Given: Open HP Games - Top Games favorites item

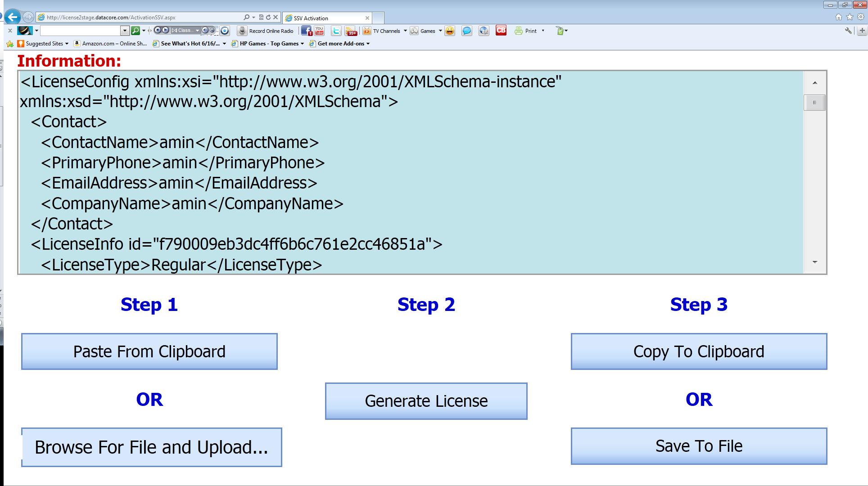Looking at the screenshot, I should (x=268, y=44).
